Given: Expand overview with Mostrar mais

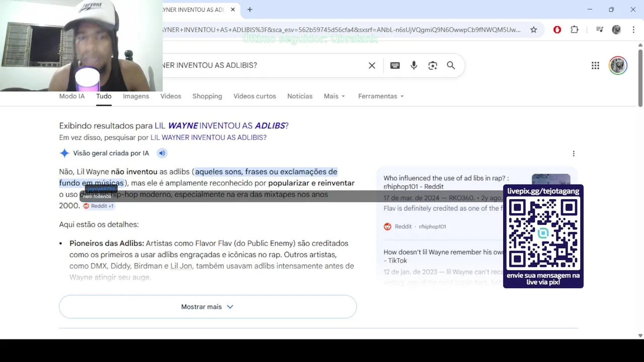Looking at the screenshot, I should click(208, 307).
